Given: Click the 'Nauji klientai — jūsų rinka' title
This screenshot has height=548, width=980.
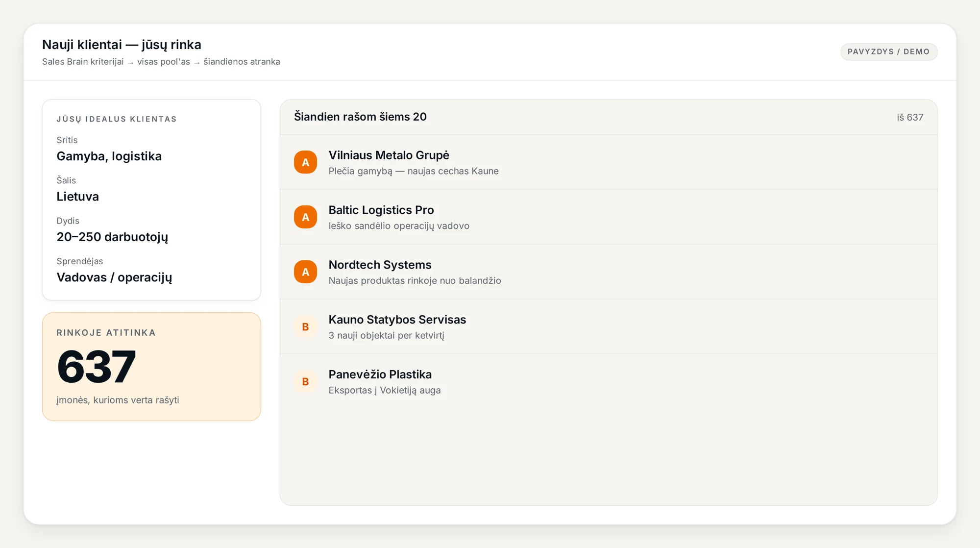Looking at the screenshot, I should click(x=122, y=45).
